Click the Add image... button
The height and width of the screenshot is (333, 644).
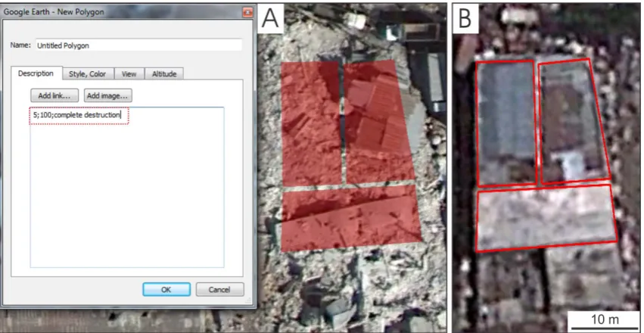tap(108, 95)
